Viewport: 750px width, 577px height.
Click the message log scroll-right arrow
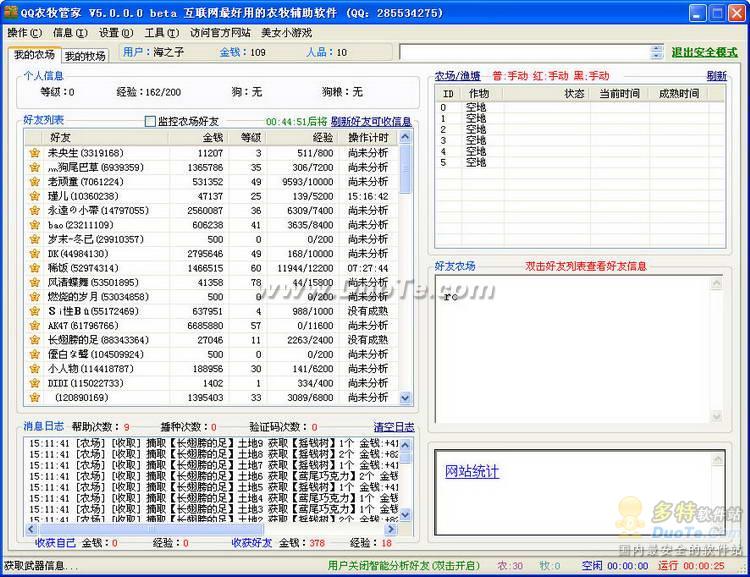pyautogui.click(x=390, y=529)
